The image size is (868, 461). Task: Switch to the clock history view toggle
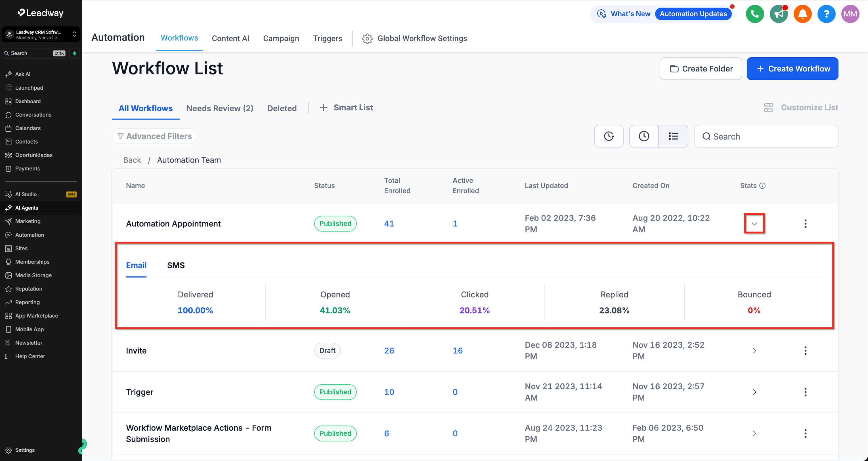[644, 136]
